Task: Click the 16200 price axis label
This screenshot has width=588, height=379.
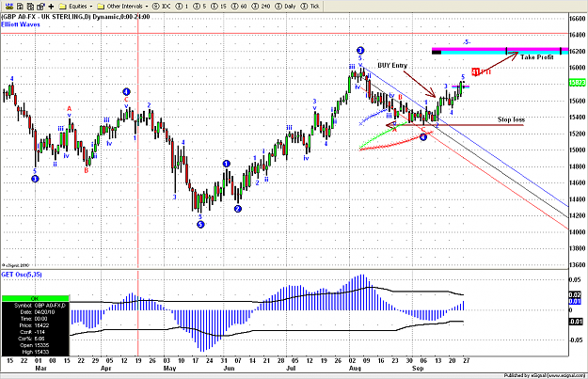Action: click(578, 52)
